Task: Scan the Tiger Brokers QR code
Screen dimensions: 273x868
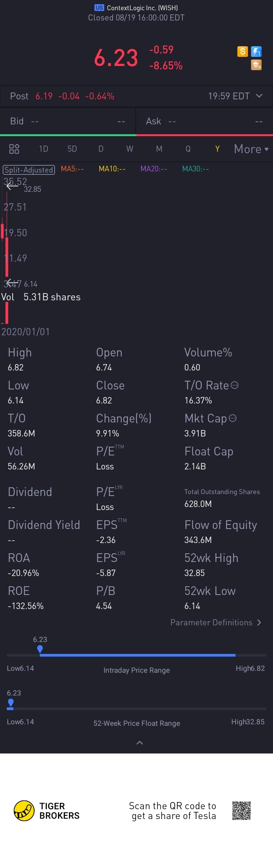Action: (242, 811)
